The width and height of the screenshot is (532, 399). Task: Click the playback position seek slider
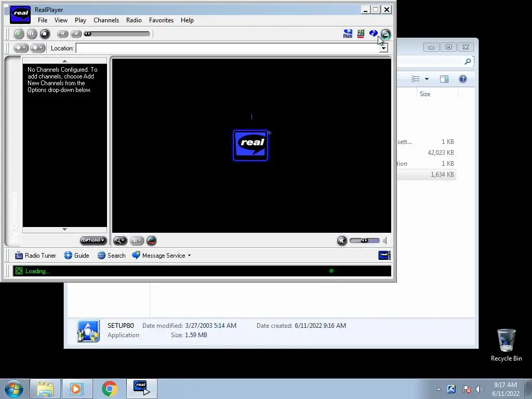[117, 34]
